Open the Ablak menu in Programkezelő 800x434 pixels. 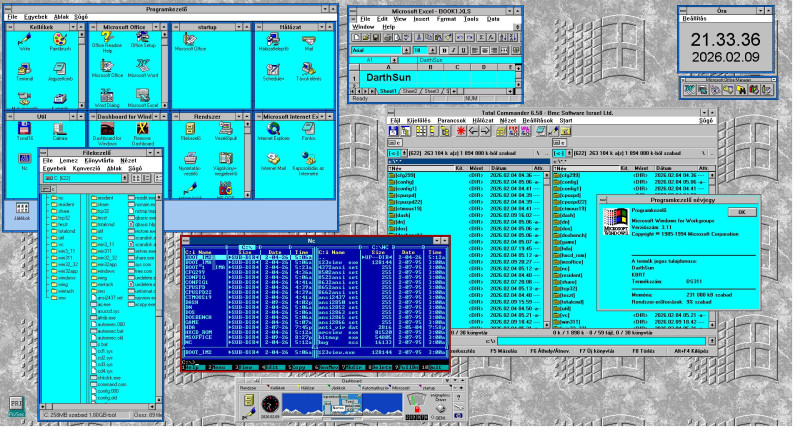pos(61,17)
